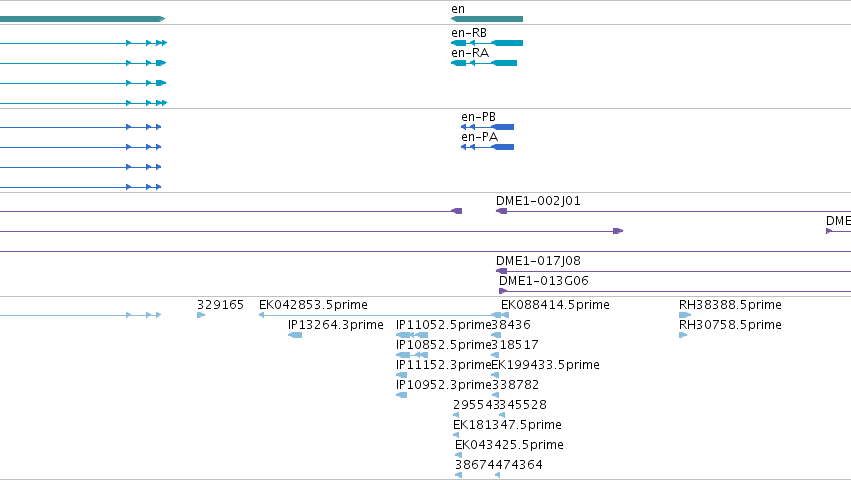Select the DME1-002J01 feature label
851x480 pixels.
pyautogui.click(x=538, y=201)
